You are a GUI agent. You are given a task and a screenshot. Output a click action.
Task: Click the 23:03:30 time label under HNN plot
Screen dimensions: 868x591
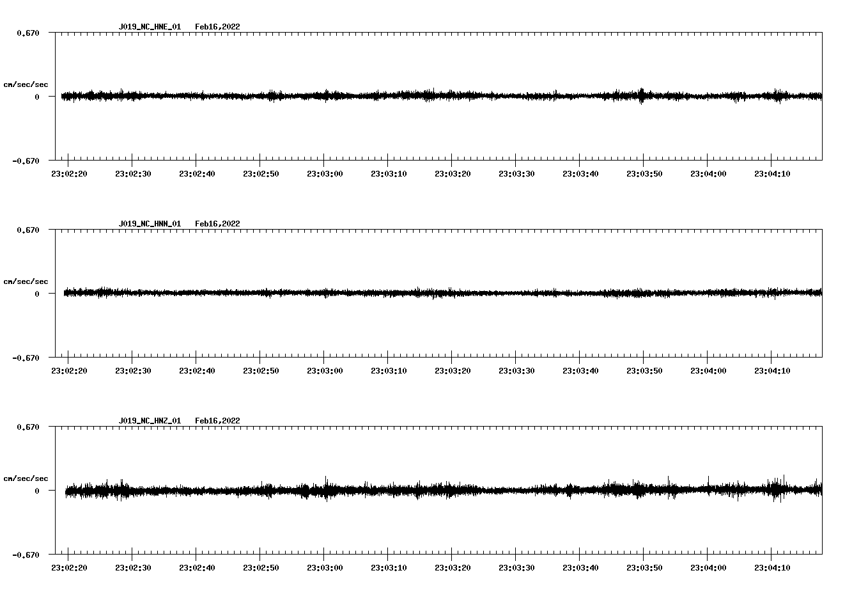pyautogui.click(x=516, y=370)
